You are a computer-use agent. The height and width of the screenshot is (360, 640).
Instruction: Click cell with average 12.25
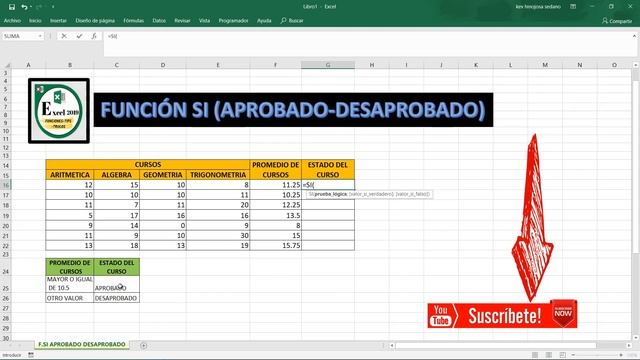[x=276, y=205]
